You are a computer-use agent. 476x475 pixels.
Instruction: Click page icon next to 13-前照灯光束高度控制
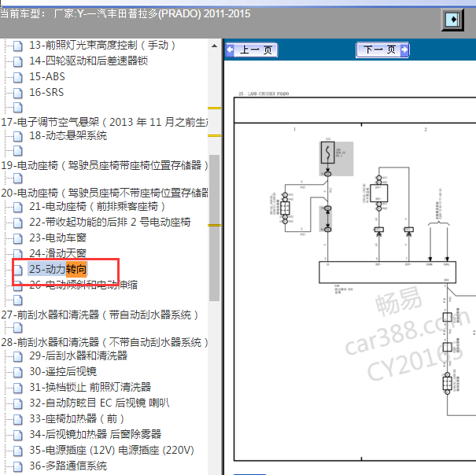point(18,46)
